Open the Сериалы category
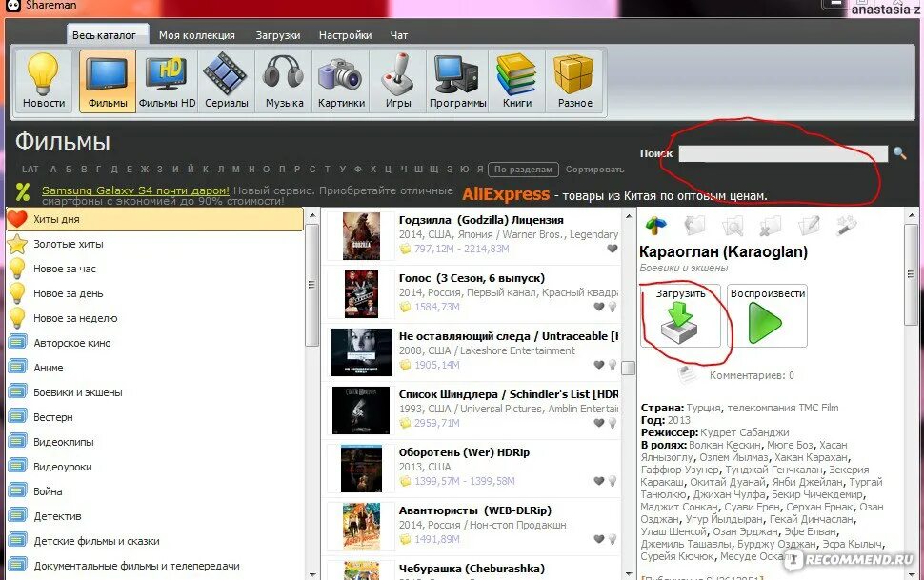 (x=227, y=81)
